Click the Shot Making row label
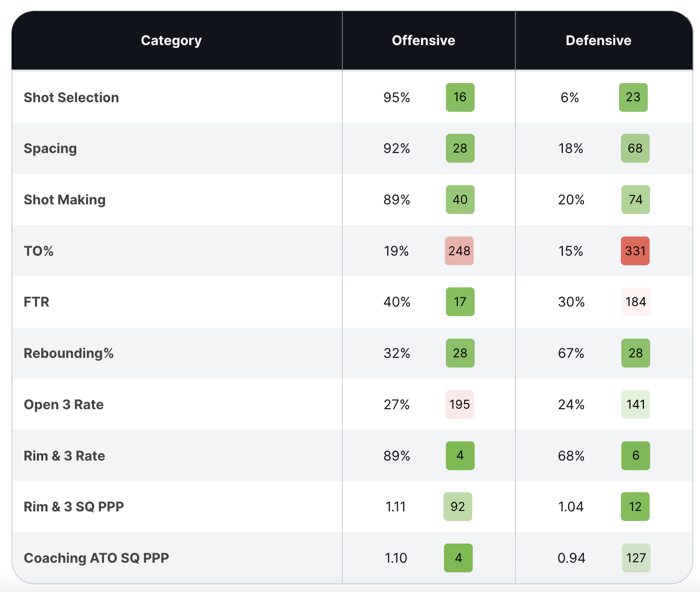Screen dimensions: 700x592 [65, 200]
